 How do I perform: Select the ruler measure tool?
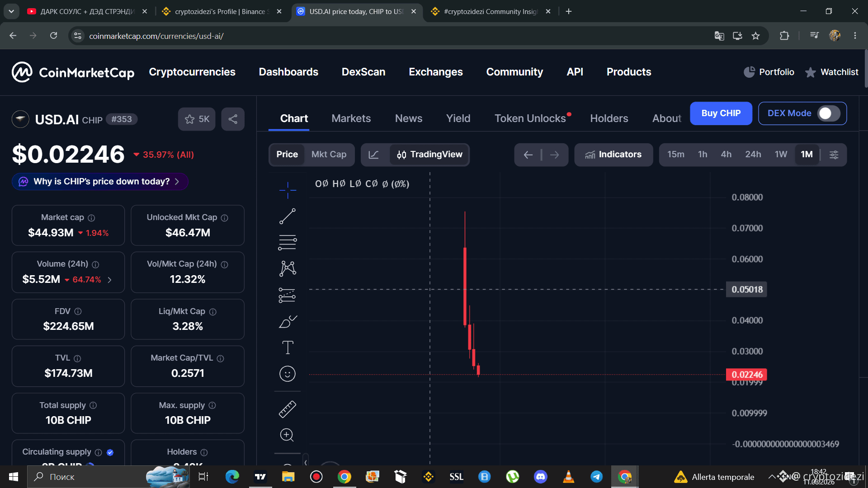[288, 409]
